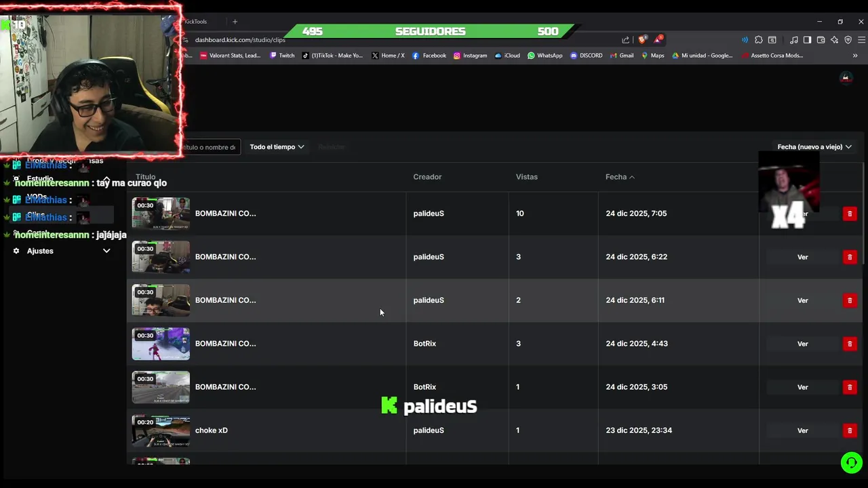Viewport: 868px width, 488px height.
Task: Open thumbnail of the 6:11 clip
Action: pos(161,300)
